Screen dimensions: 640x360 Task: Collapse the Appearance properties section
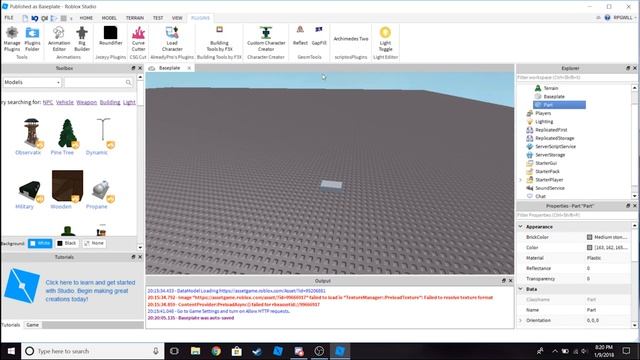click(521, 227)
